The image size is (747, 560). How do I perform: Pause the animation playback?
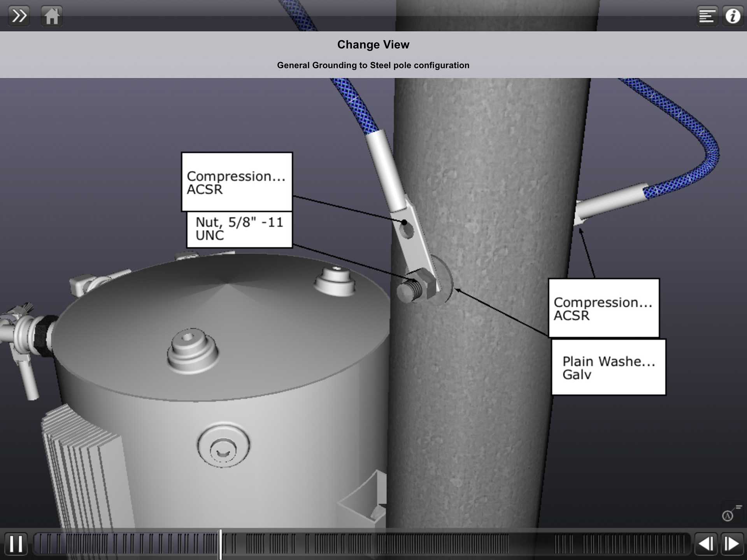(16, 543)
